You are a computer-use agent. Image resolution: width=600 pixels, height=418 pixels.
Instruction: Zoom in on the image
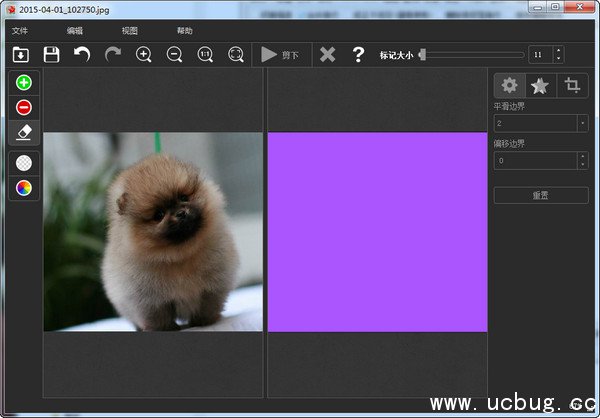pyautogui.click(x=144, y=55)
